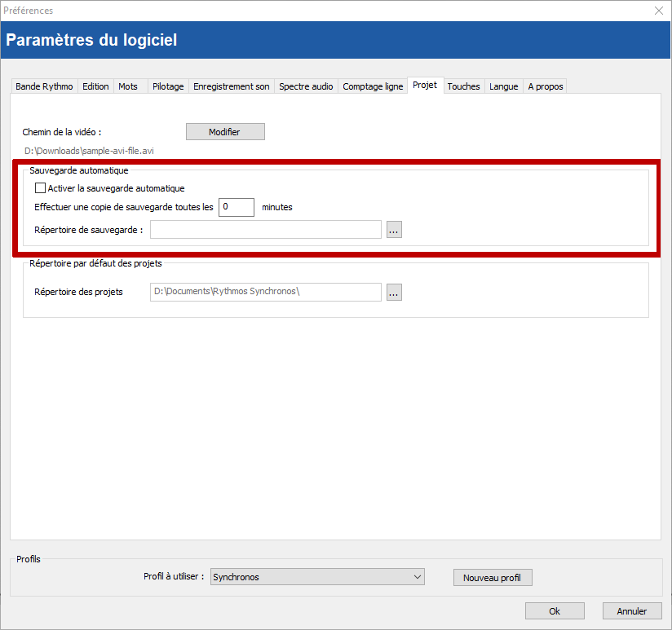Close the Préférences window
Viewport: 672px width, 630px height.
point(659,11)
